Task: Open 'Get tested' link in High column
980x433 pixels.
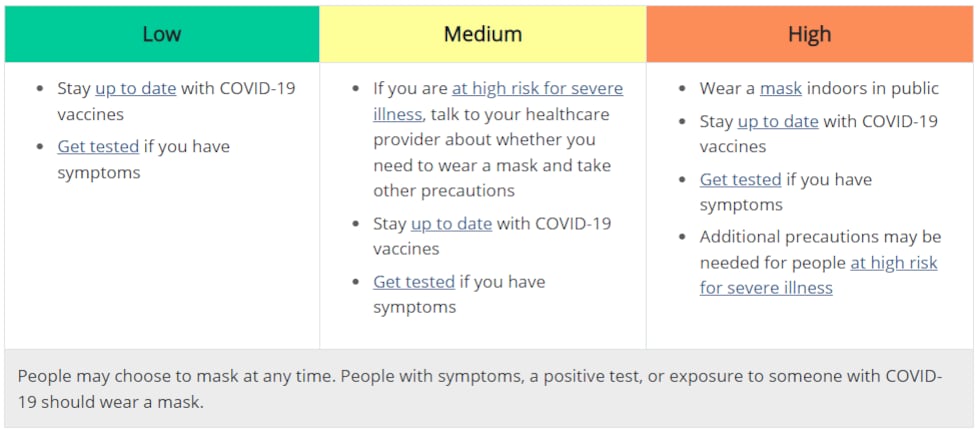Action: coord(741,180)
